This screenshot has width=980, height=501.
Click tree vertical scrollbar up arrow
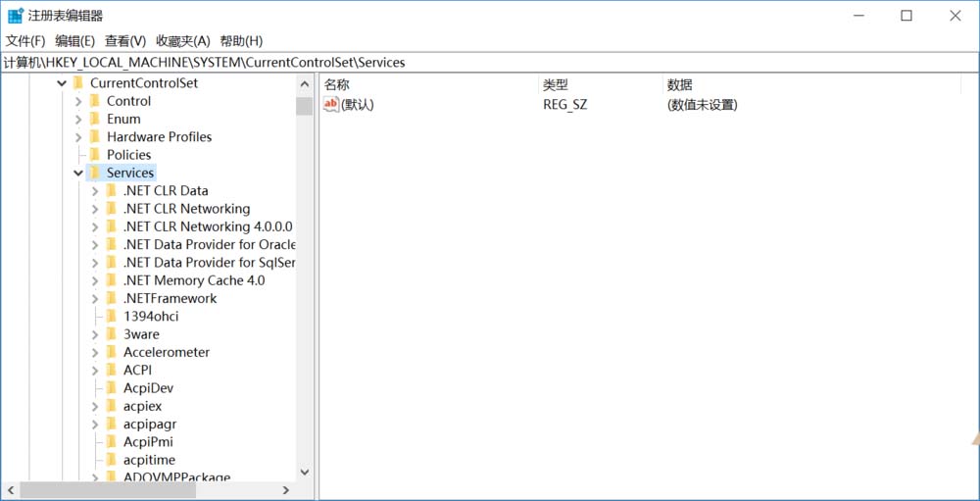click(305, 84)
